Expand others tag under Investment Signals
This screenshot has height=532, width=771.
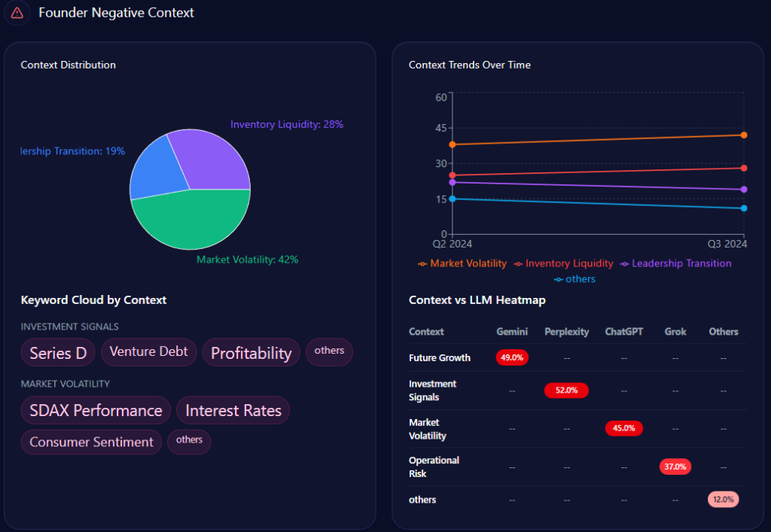[329, 351]
